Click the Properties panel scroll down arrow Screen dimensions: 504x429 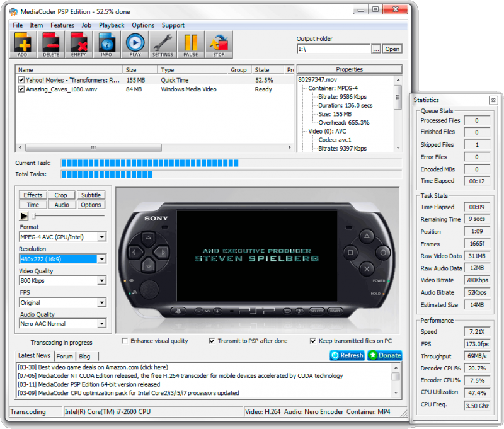click(x=398, y=148)
